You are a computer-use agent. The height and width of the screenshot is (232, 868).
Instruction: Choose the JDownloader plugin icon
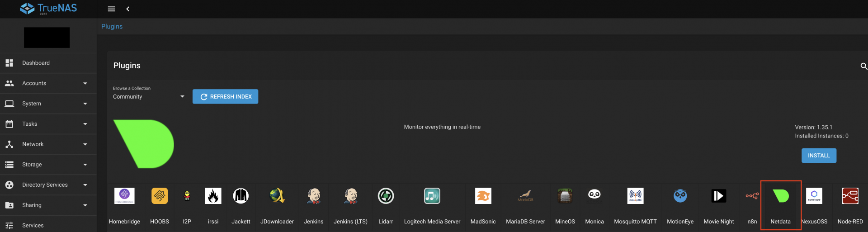[277, 196]
